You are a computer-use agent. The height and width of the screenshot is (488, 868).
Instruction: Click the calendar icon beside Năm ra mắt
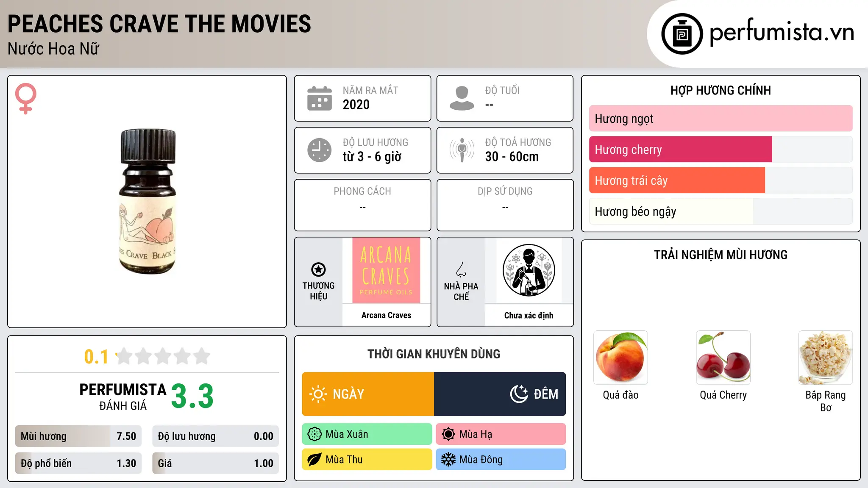[x=320, y=98]
